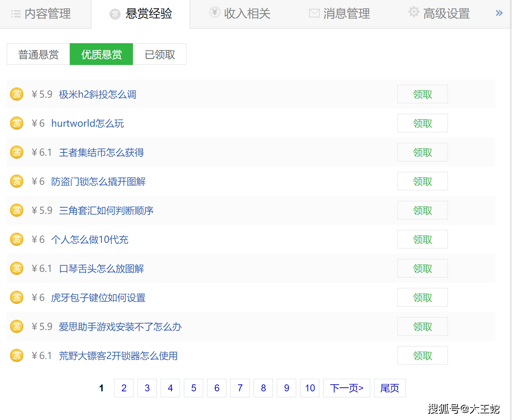Click reward coin icon for 极米h2斜投怎么调
This screenshot has height=420, width=512.
[x=17, y=94]
